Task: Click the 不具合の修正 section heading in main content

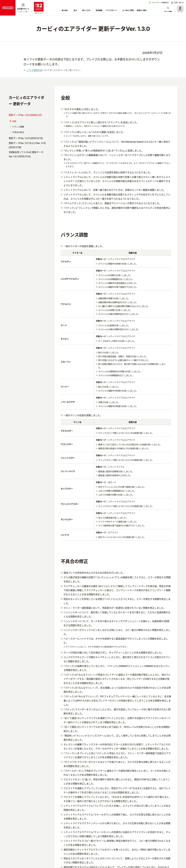Action: [74, 561]
